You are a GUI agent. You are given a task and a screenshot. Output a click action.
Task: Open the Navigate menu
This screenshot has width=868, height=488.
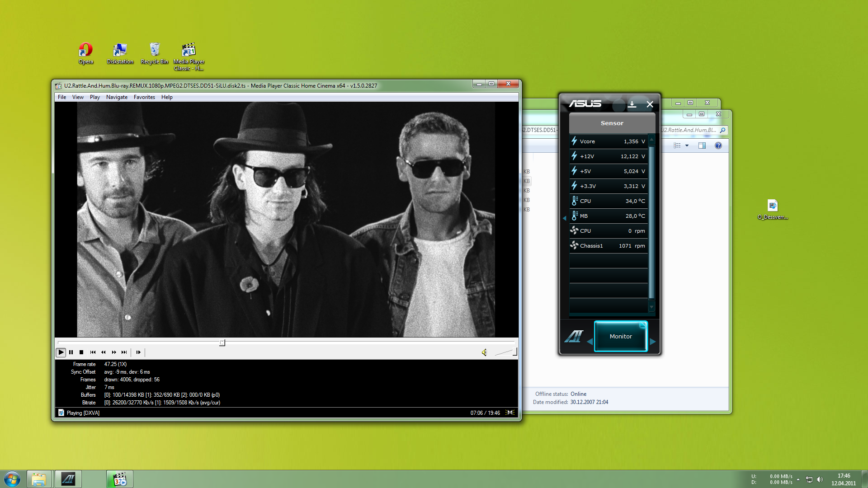click(x=117, y=97)
